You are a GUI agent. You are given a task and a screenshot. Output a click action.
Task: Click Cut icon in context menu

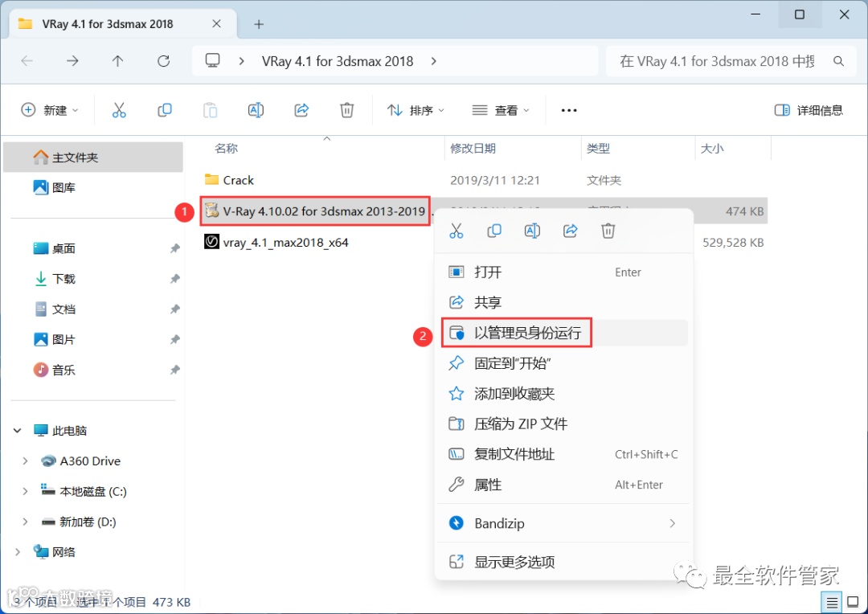(x=457, y=231)
